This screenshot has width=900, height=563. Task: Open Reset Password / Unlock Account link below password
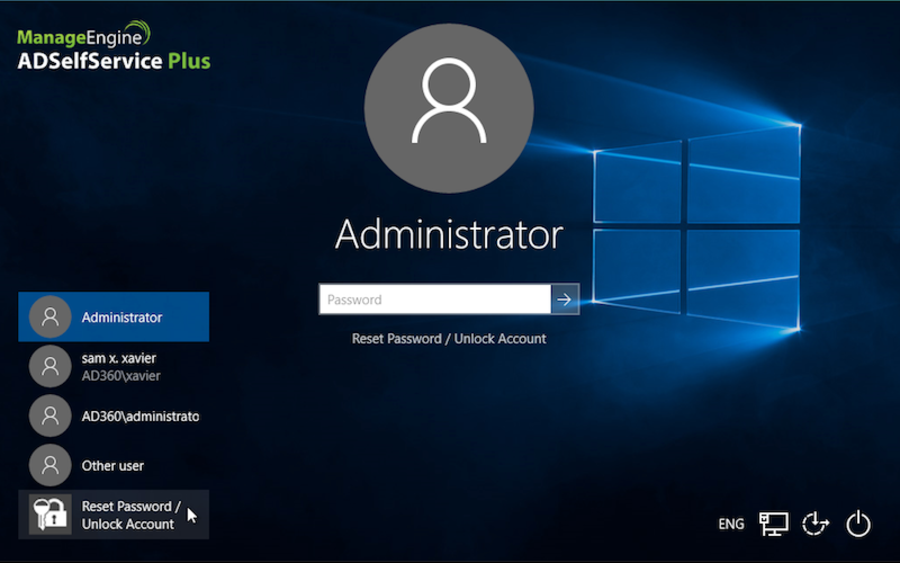pos(449,339)
